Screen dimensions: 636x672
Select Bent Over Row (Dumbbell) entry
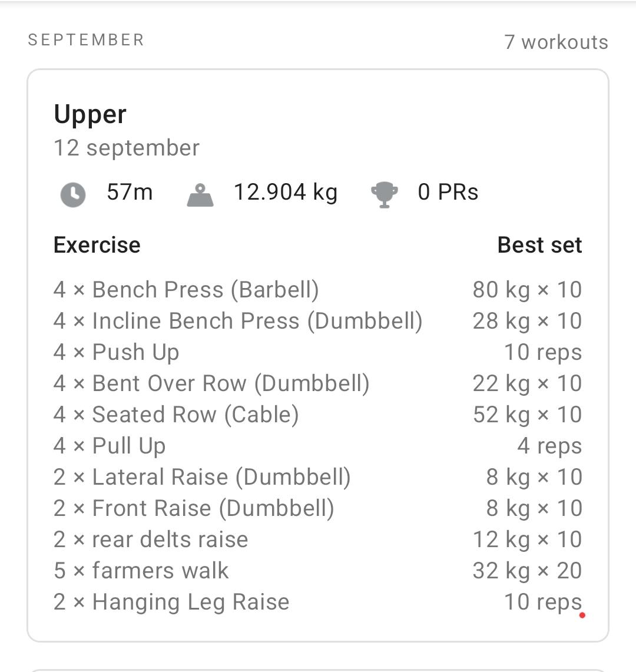pos(211,383)
